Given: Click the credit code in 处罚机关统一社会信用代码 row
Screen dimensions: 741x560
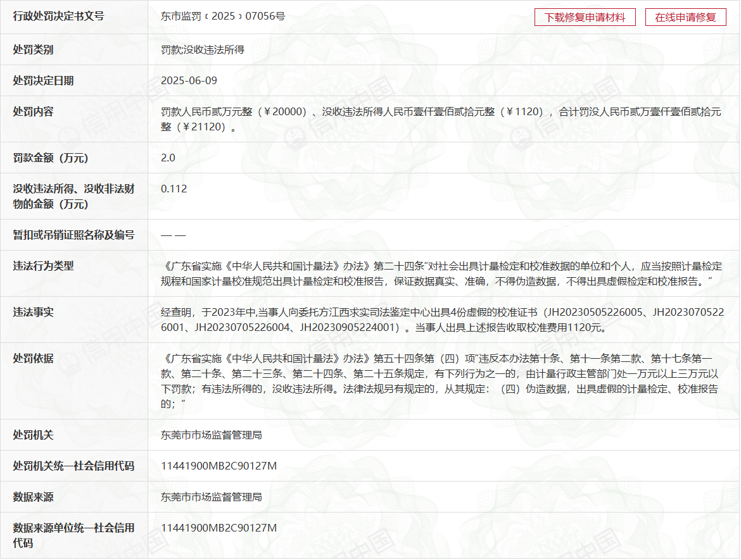Looking at the screenshot, I should coord(218,466).
